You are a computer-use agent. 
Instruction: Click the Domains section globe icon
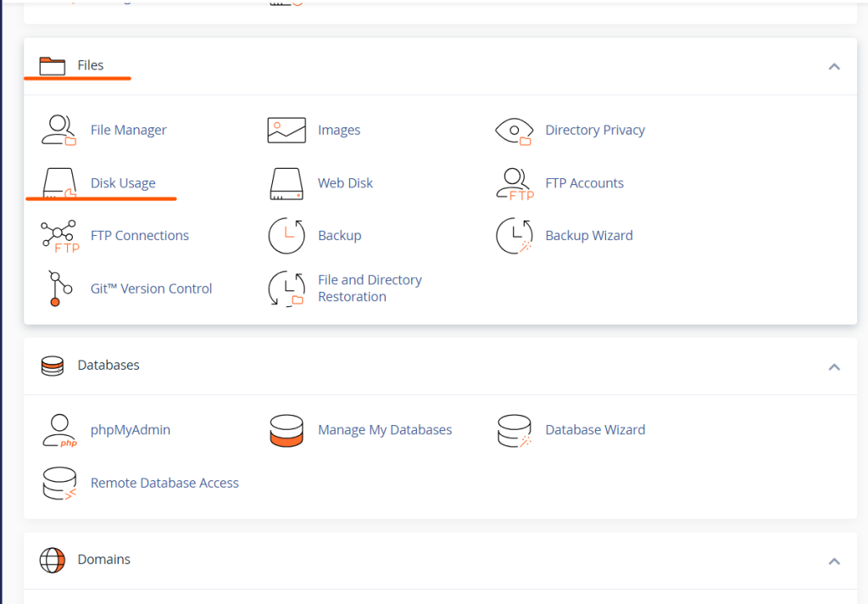[x=53, y=560]
